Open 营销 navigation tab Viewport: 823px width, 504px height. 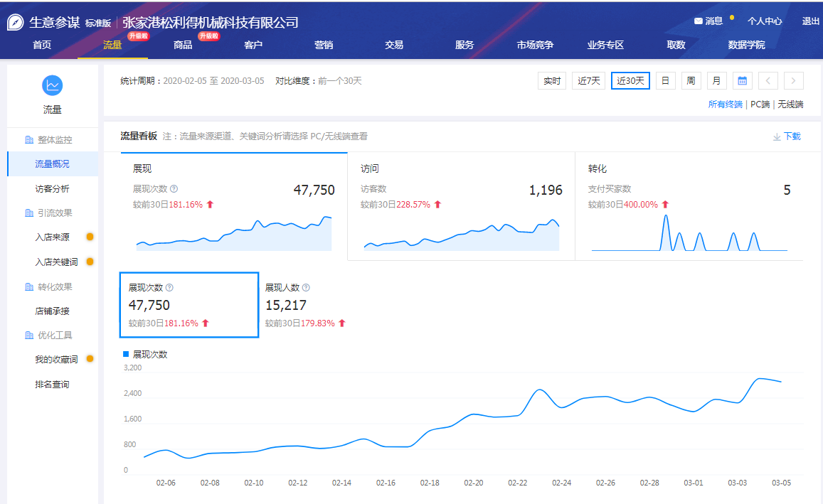click(324, 45)
